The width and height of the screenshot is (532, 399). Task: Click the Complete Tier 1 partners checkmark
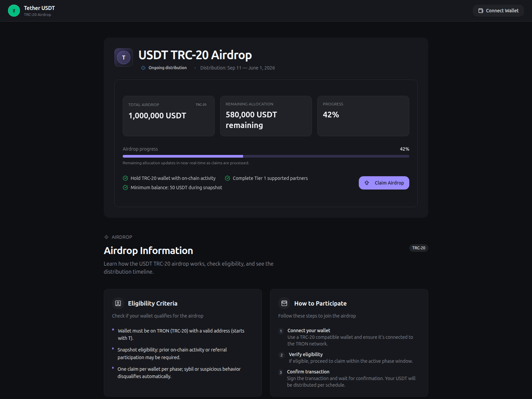pyautogui.click(x=227, y=178)
